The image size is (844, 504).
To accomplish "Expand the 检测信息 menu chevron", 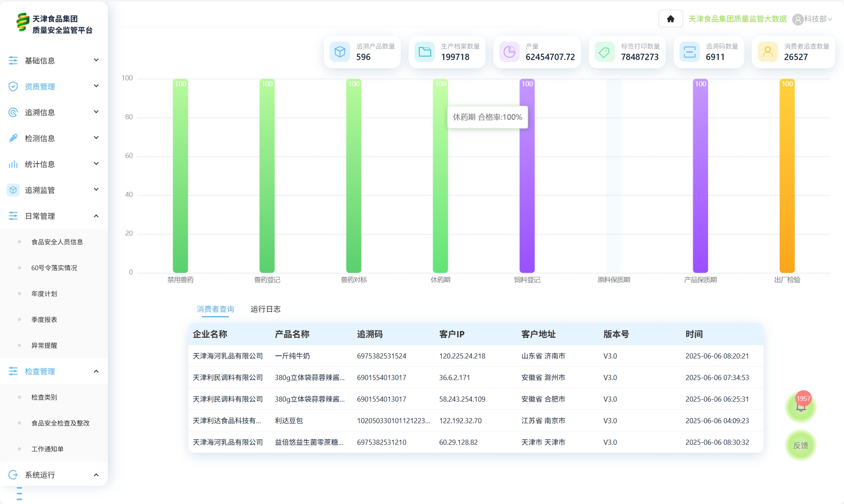I will click(x=96, y=138).
